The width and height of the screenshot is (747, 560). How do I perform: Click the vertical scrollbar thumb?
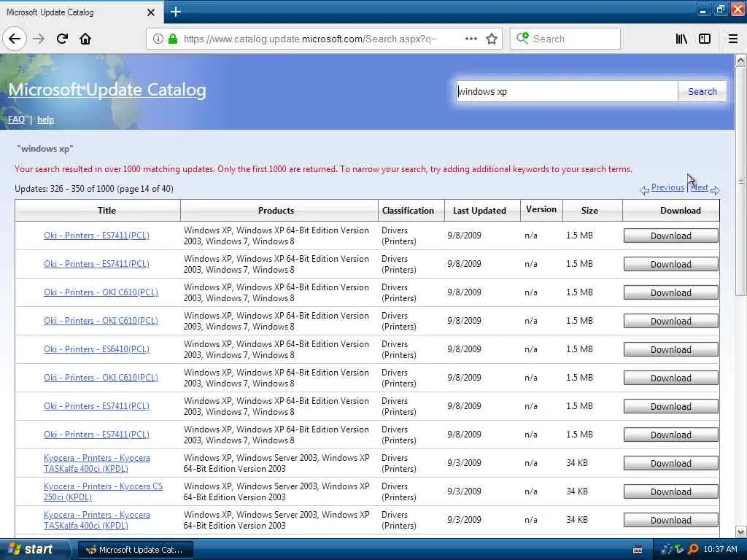740,181
